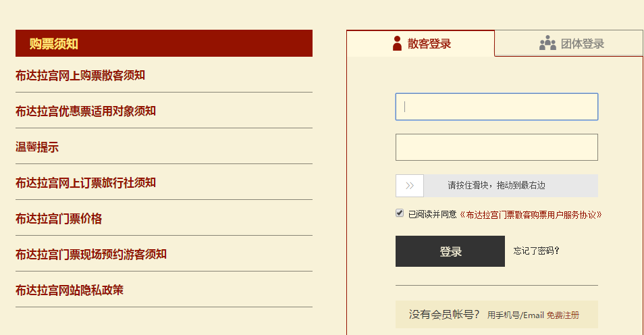Click the single-person icon on 散客登录 tab
The image size is (644, 335).
[x=397, y=43]
